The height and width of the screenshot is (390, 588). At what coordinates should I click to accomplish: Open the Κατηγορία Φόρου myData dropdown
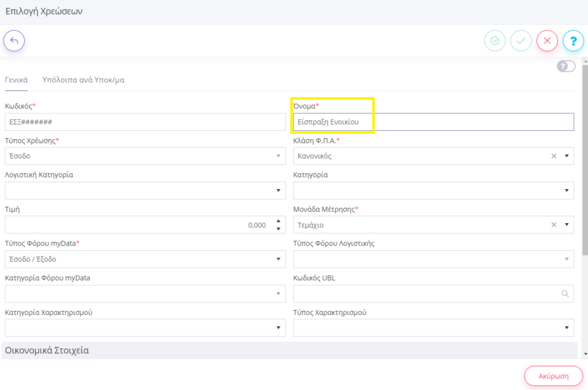pos(278,293)
